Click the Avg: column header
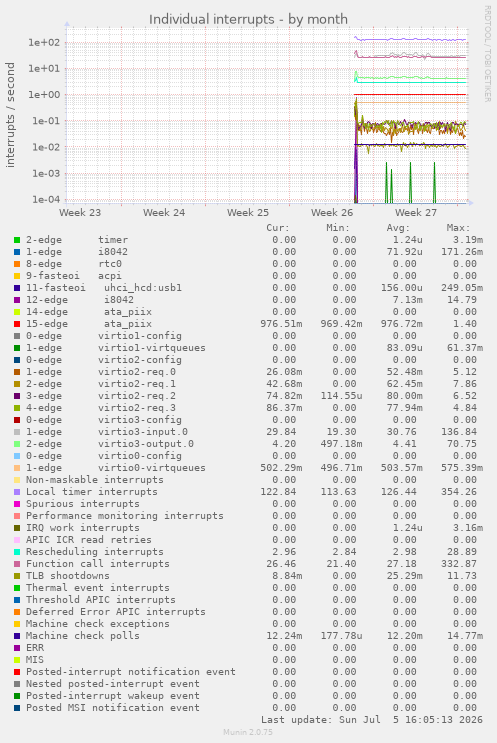497x743 pixels. point(398,228)
